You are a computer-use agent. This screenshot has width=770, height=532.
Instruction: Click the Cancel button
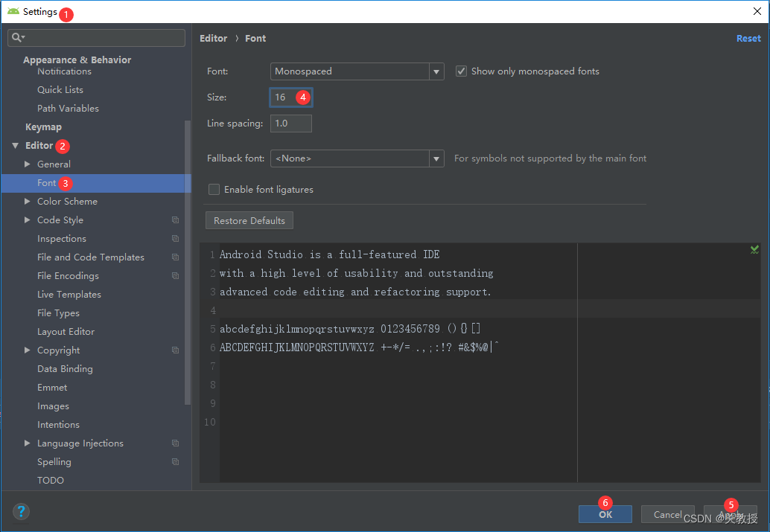(x=667, y=514)
